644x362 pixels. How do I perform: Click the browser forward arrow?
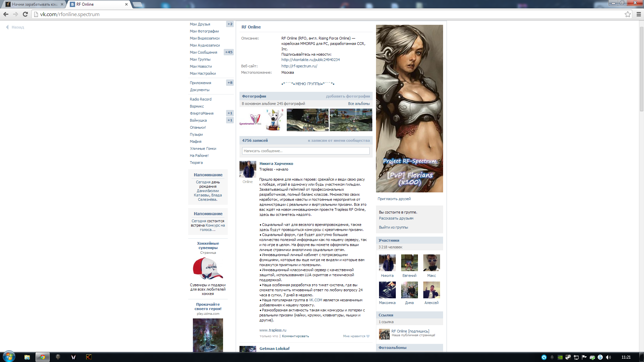(x=15, y=14)
